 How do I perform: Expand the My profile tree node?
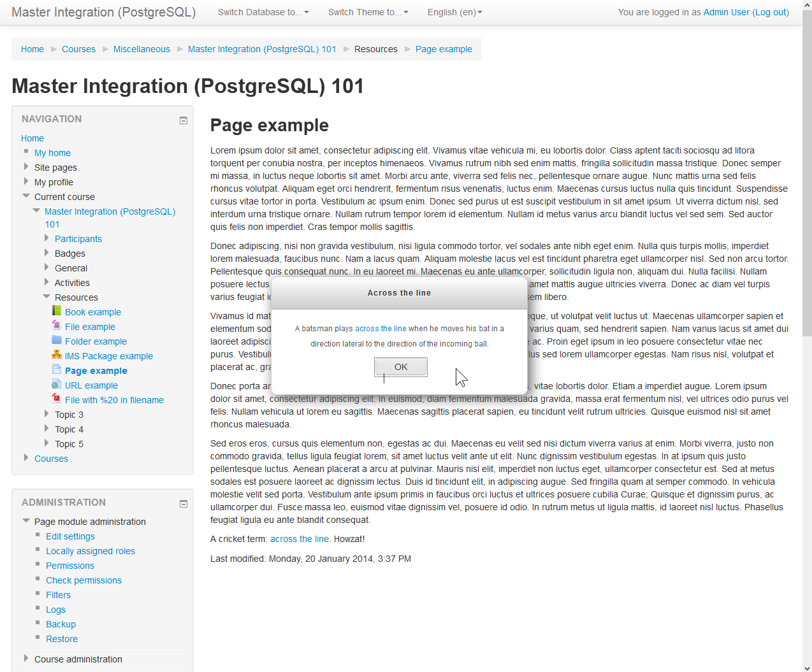tap(26, 182)
